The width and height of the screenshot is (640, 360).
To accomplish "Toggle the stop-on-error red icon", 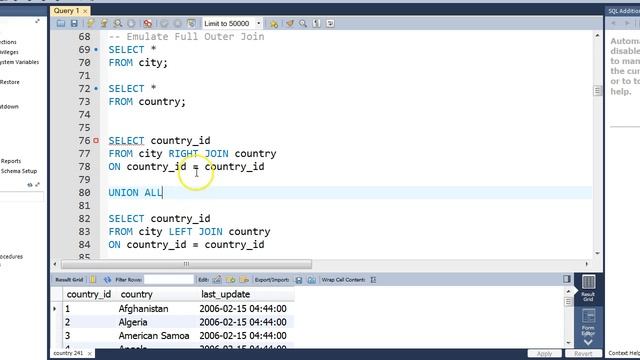I will tap(148, 24).
